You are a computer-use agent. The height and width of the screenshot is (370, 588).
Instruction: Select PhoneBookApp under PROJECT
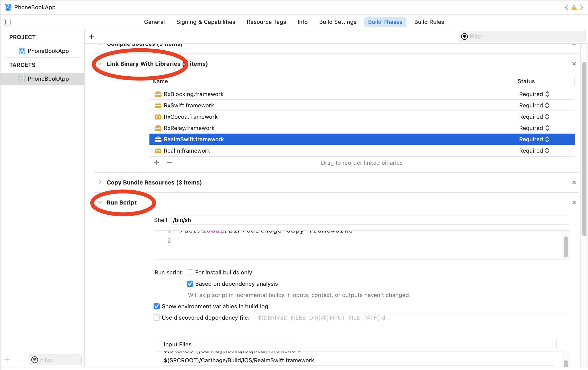click(42, 51)
